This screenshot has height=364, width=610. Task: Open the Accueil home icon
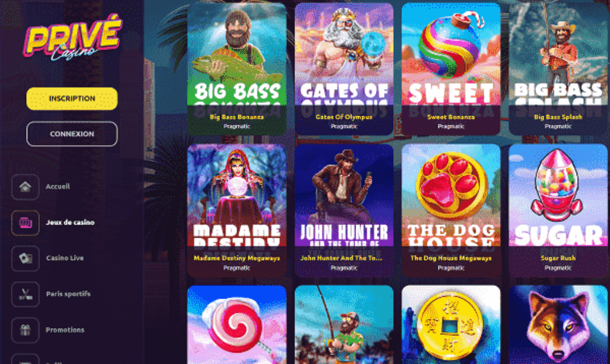tap(25, 186)
